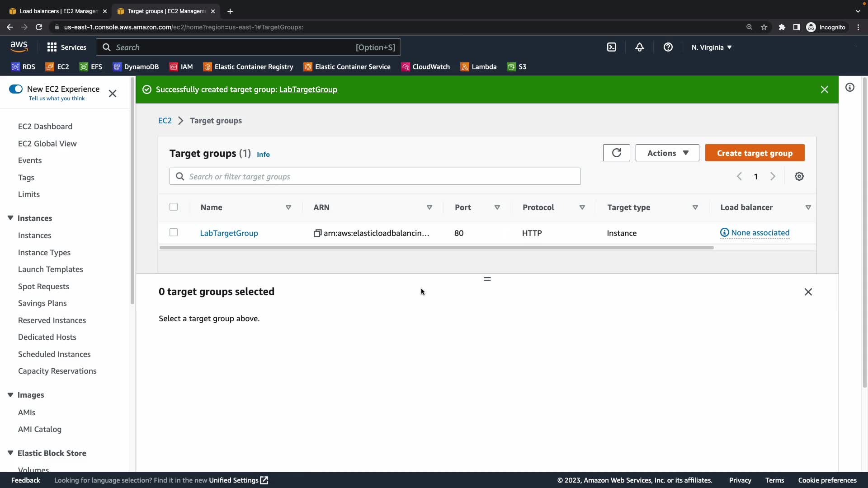Open the help question mark icon

pyautogui.click(x=668, y=47)
